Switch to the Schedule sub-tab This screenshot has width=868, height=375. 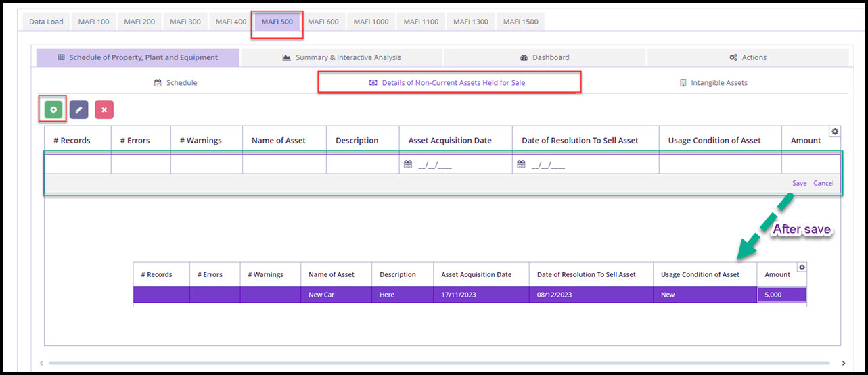[x=175, y=82]
